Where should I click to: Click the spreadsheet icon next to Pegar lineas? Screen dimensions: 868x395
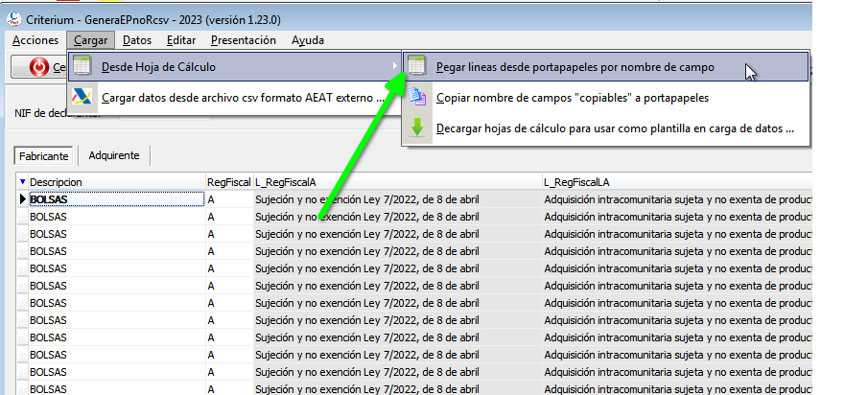tap(416, 67)
